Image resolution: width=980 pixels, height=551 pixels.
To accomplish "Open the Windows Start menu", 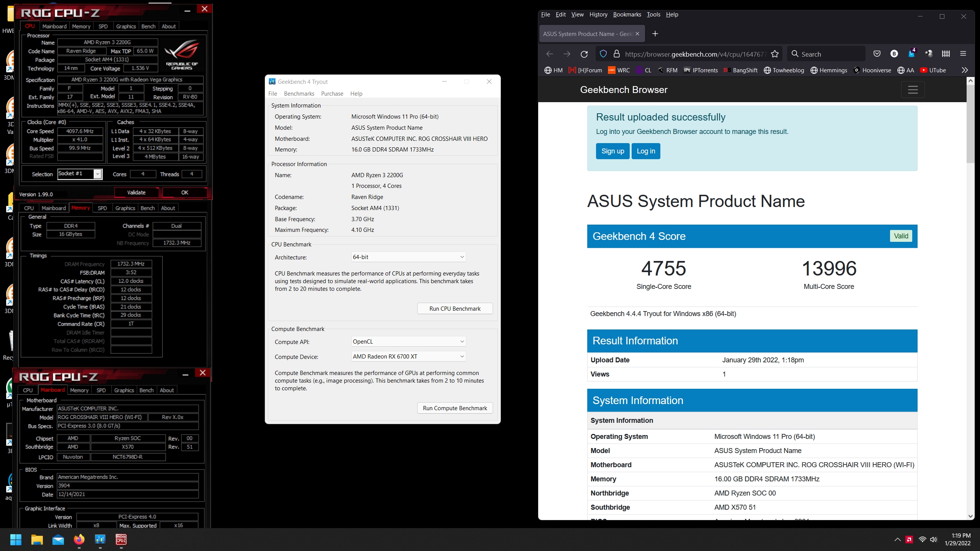I will [x=16, y=540].
